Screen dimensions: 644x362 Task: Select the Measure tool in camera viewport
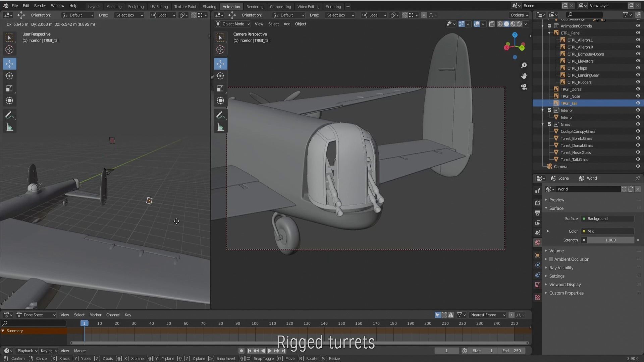tap(220, 127)
